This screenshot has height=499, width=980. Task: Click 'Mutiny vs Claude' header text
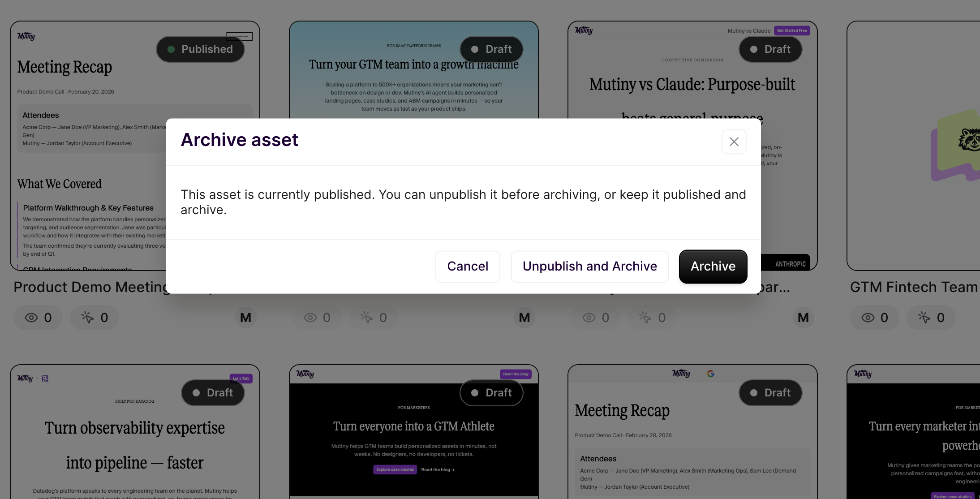click(749, 31)
